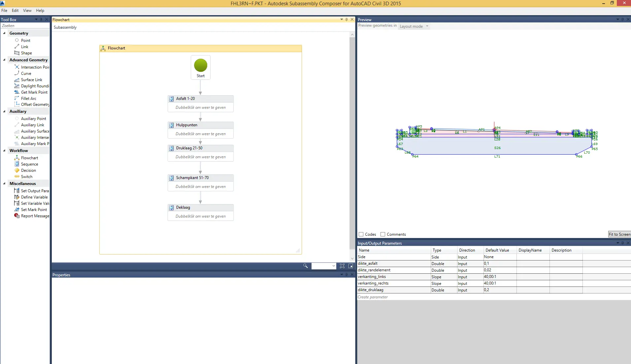Image resolution: width=631 pixels, height=364 pixels.
Task: Collapse the Workflow group
Action: (x=4, y=150)
